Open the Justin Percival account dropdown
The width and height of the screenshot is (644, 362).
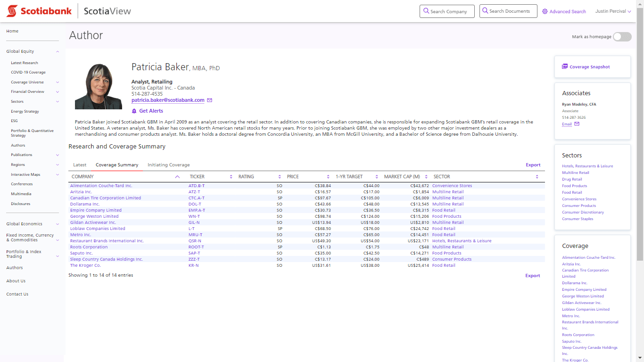click(x=612, y=11)
